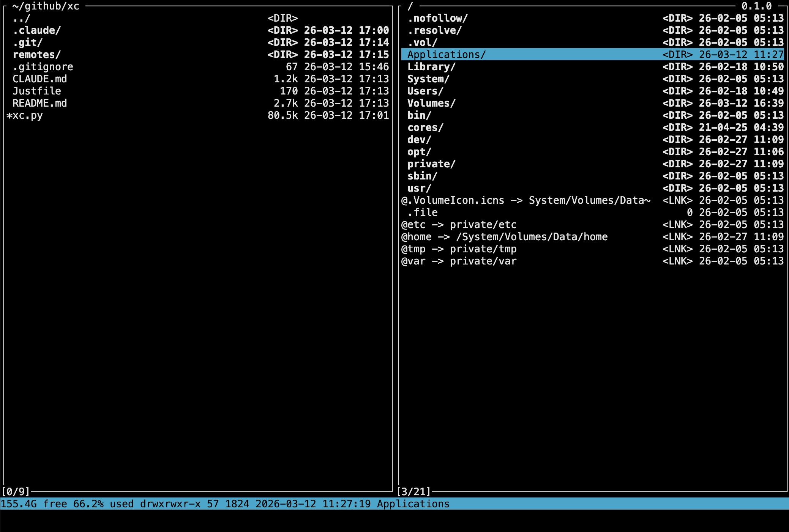
Task: Select the .VolumeIcon.icns symlink
Action: click(x=525, y=200)
